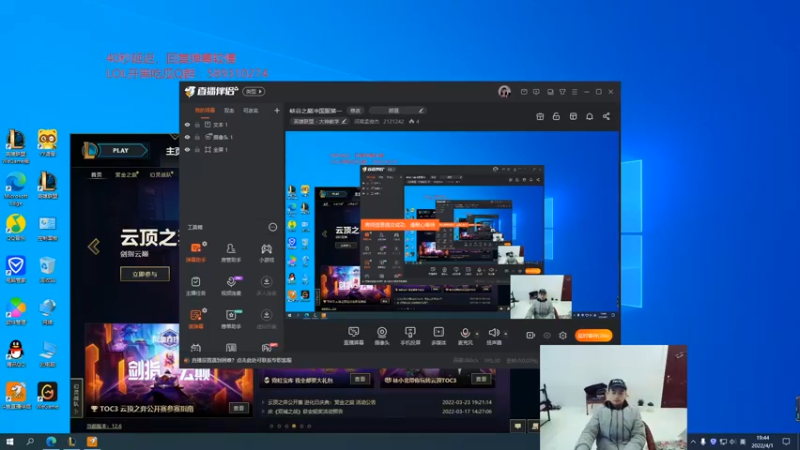
Task: Expand speaker options arrow
Action: (x=506, y=334)
